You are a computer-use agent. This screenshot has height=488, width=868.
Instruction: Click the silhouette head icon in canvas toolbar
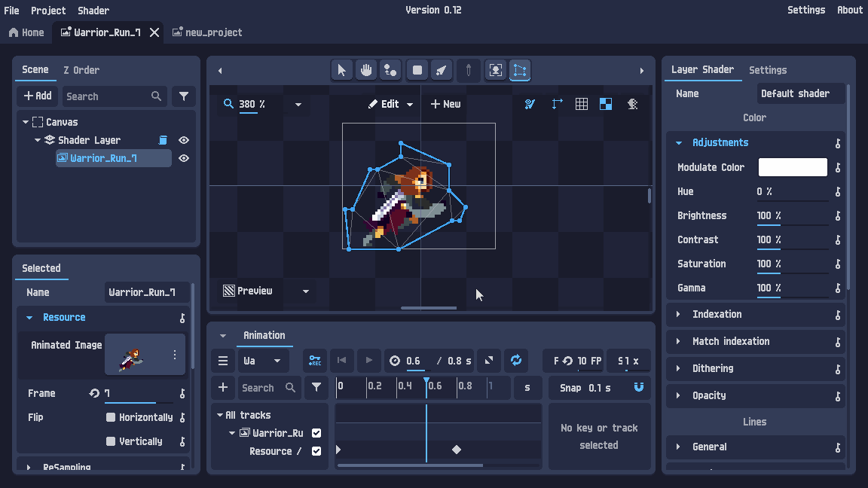[x=632, y=104]
